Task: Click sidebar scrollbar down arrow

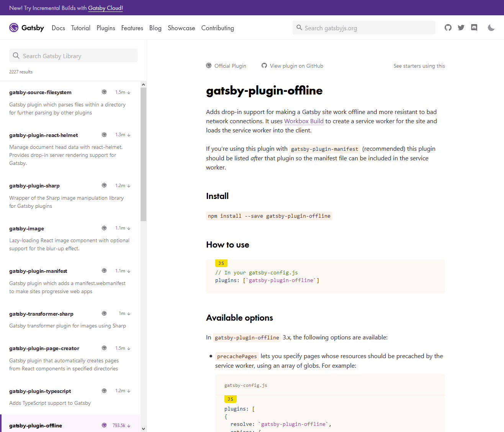Action: [143, 429]
